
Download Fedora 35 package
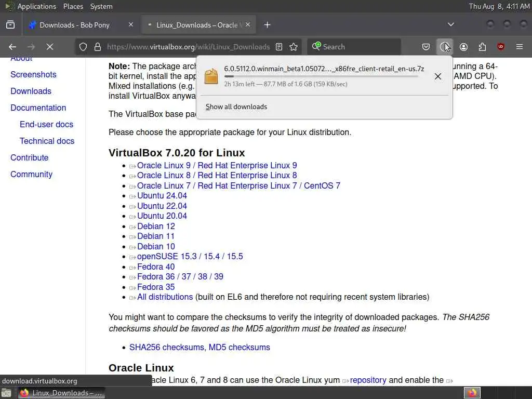[x=156, y=287]
